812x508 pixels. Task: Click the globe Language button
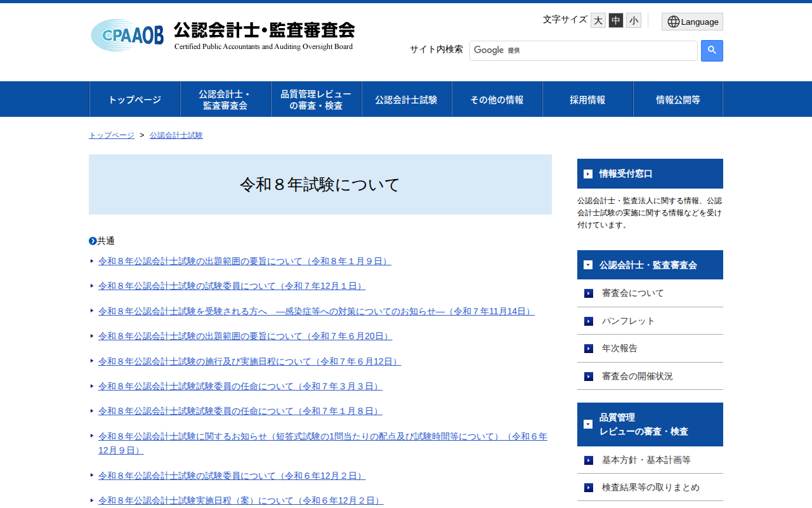click(692, 22)
